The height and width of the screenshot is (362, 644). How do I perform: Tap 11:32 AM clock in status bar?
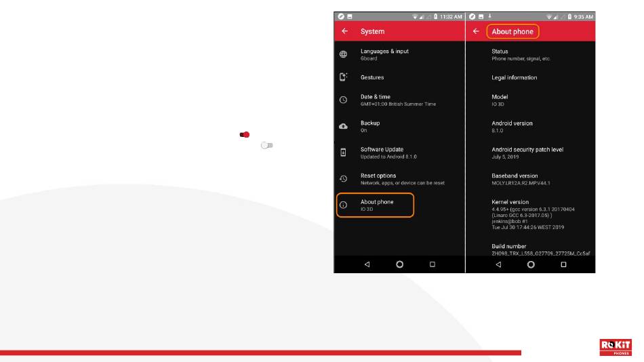451,17
